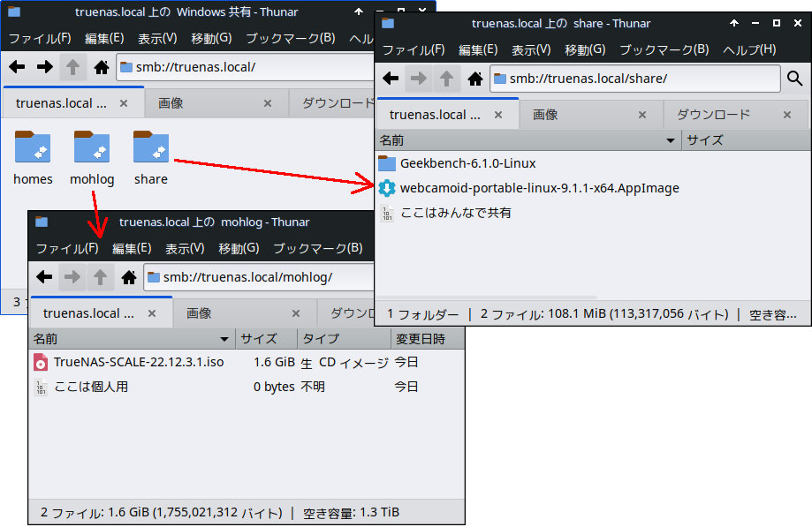Screen dimensions: 812x527
Task: Open ブックマーク menu in share window
Action: click(664, 50)
